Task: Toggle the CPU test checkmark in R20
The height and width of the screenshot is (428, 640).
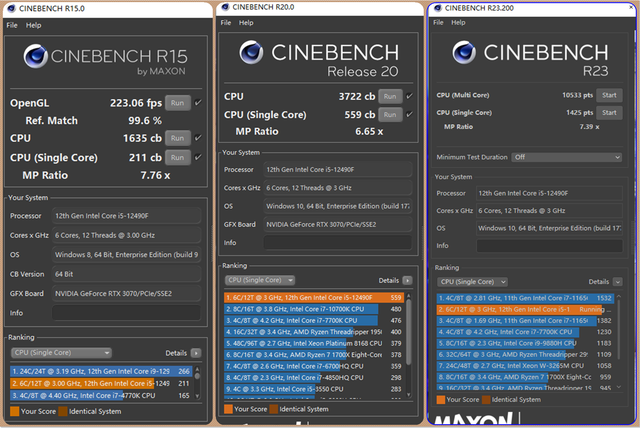Action: pyautogui.click(x=410, y=96)
